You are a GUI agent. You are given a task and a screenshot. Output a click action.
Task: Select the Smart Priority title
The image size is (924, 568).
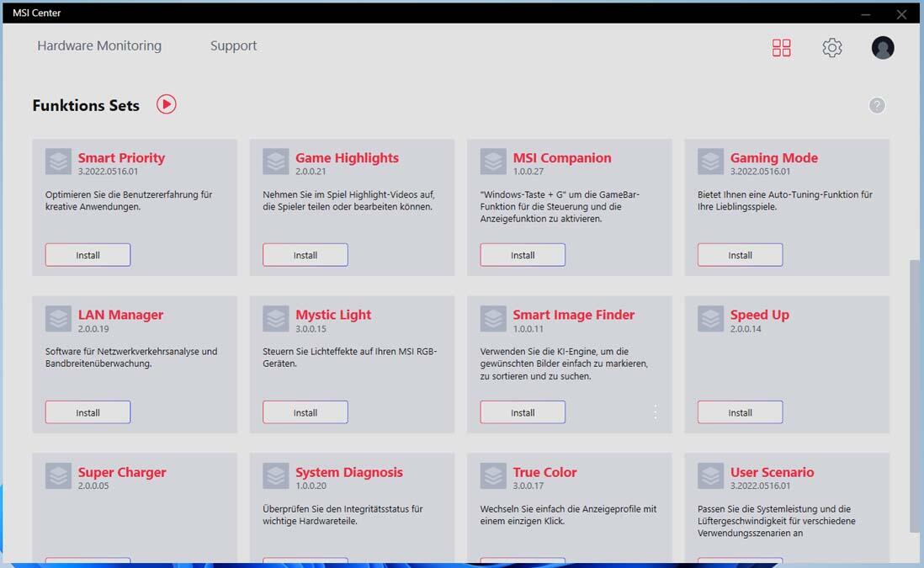pyautogui.click(x=121, y=158)
